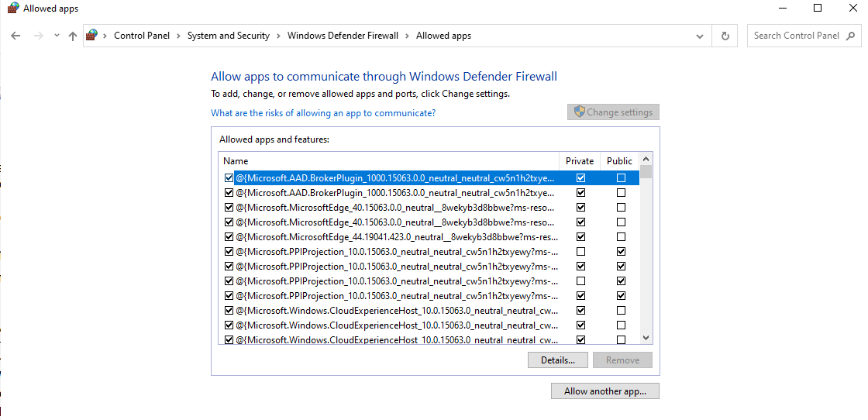Toggle name checkbox of non-highlighted AAD.BrokerPlugin row

point(229,193)
